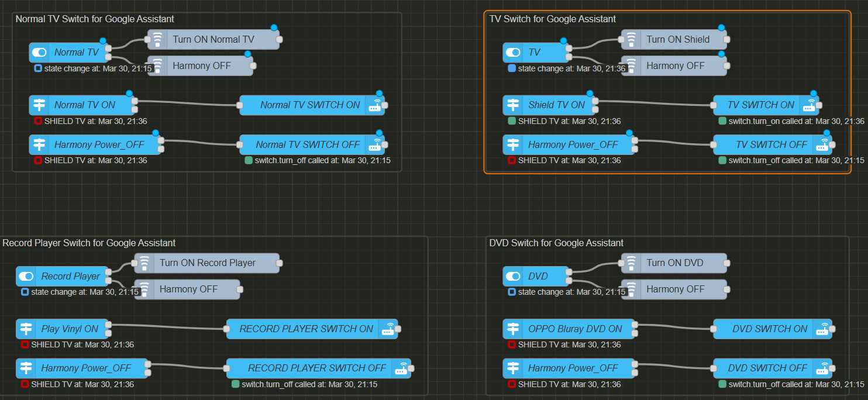Click the switch icon on DVD node

(x=513, y=277)
